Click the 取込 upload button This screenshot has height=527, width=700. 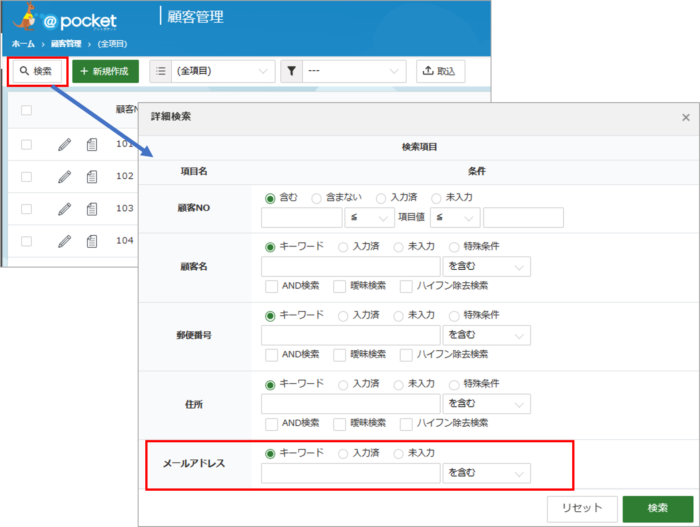coord(441,71)
